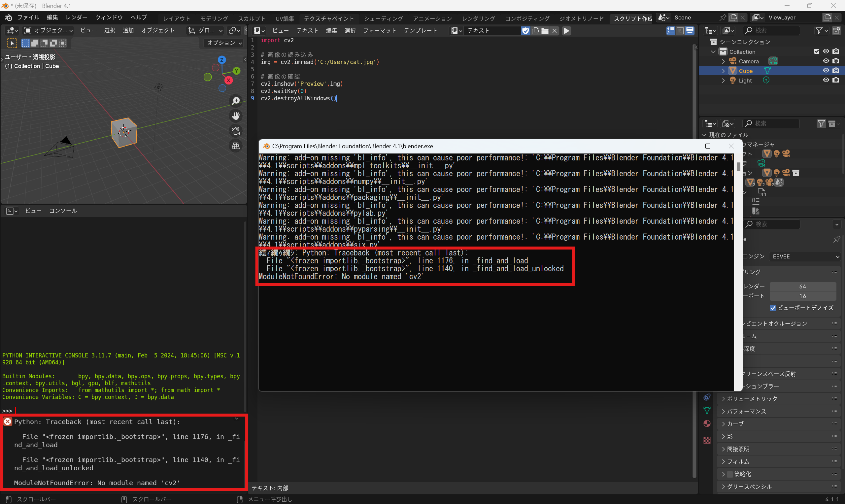The width and height of the screenshot is (845, 504).
Task: Open the フォーマット menu in the text editor
Action: click(x=379, y=31)
